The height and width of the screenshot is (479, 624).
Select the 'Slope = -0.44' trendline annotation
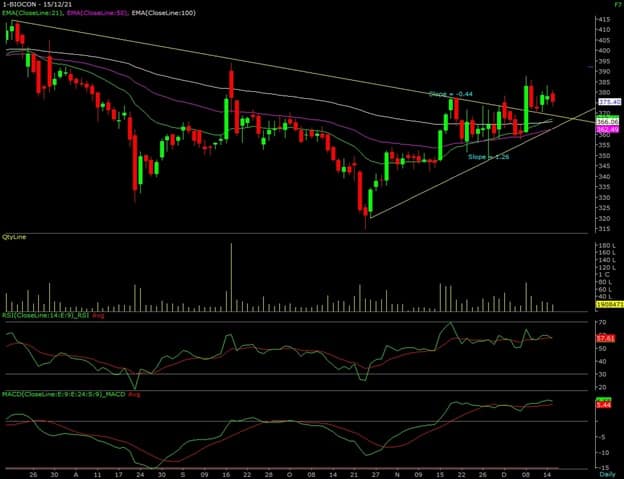coord(450,93)
